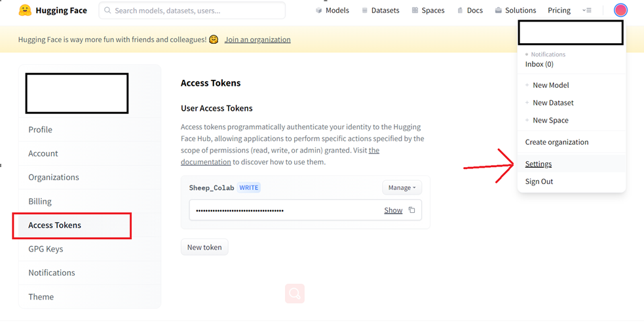Viewport: 644px width, 325px height.
Task: Select Access Tokens in settings sidebar
Action: coord(90,225)
